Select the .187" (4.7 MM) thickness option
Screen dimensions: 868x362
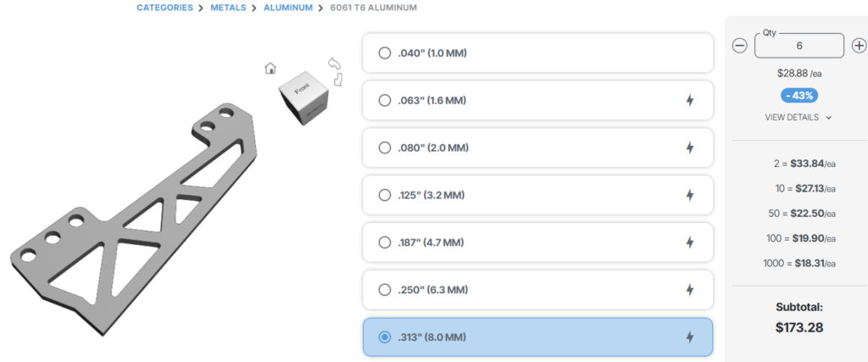(x=385, y=242)
